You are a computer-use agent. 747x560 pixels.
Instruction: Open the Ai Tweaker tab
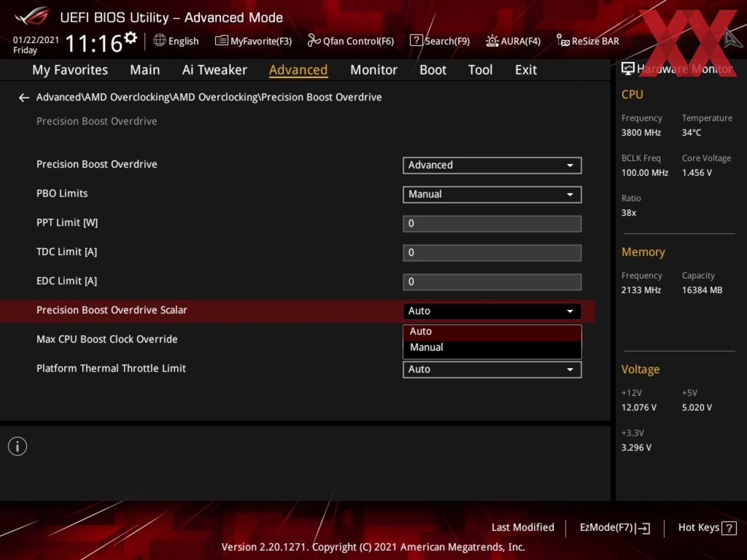point(215,70)
